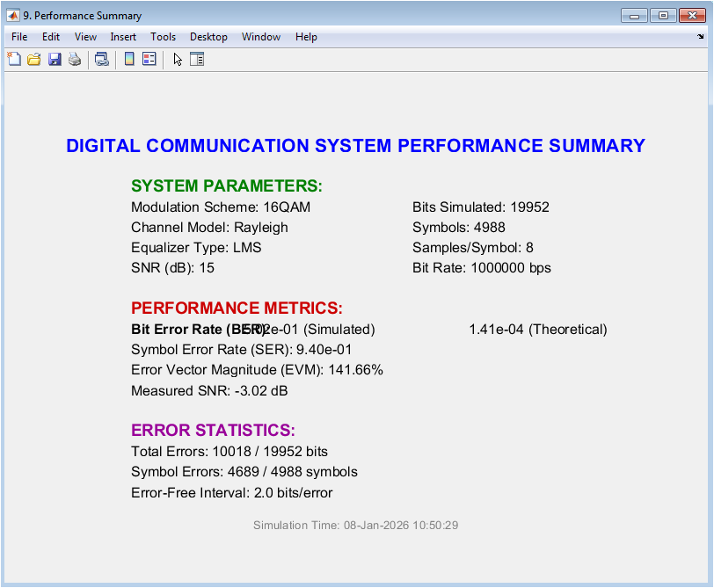Screen dimensions: 714x588
Task: Click the New Figure toolbar icon
Action: (14, 60)
